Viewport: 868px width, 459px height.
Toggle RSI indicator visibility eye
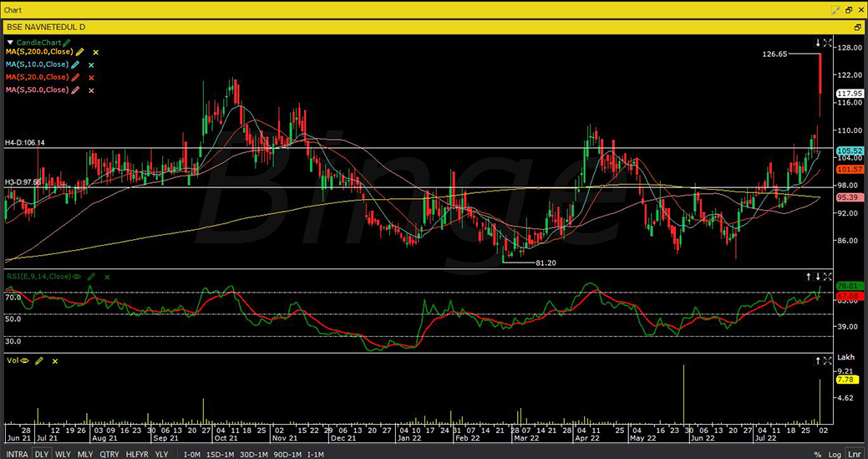77,276
